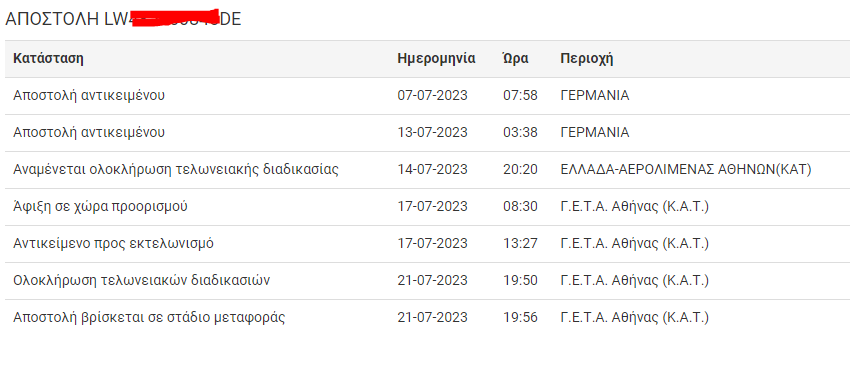
Task: Select Αντικείμενο προς εκτελωνισμό status
Action: point(113,243)
